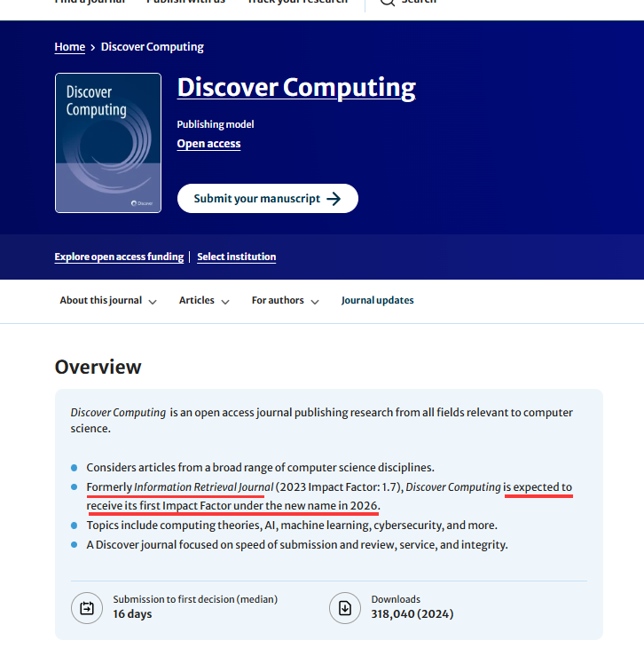Click the '318,040 (2024)' downloads value

412,614
